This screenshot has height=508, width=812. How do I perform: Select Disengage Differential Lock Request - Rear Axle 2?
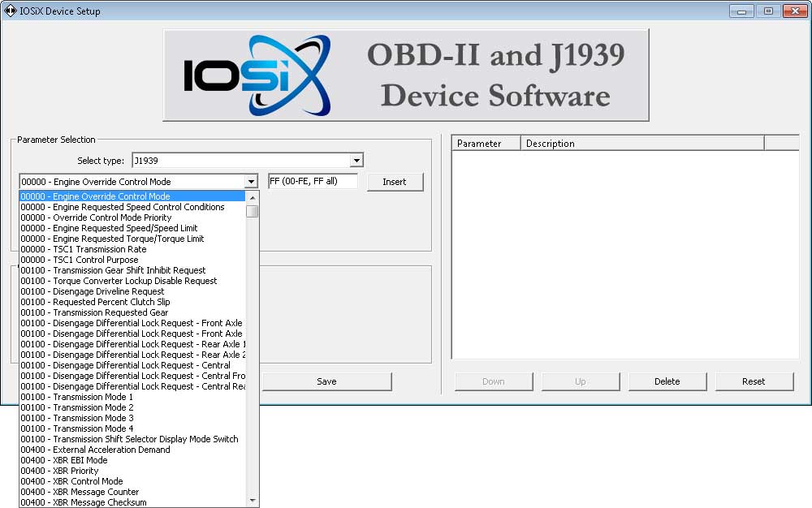[132, 355]
